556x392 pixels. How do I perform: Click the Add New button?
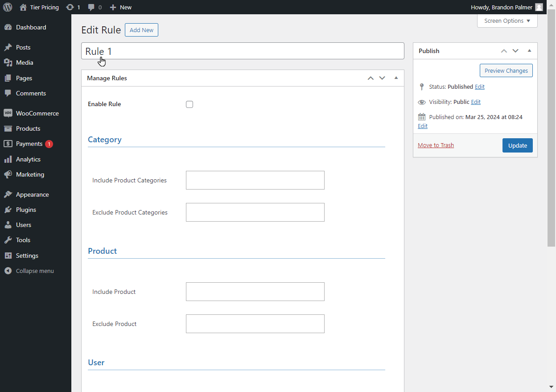pyautogui.click(x=141, y=30)
